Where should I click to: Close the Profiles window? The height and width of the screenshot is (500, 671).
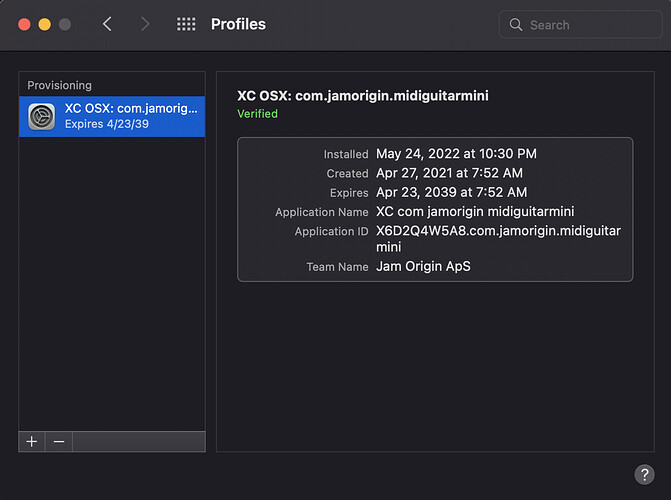coord(24,24)
